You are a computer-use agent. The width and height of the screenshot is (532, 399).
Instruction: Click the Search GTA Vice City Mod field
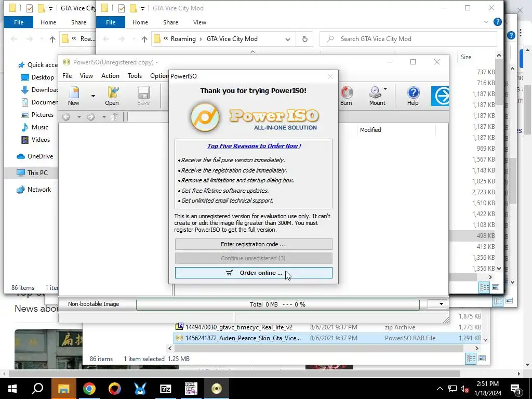click(408, 39)
